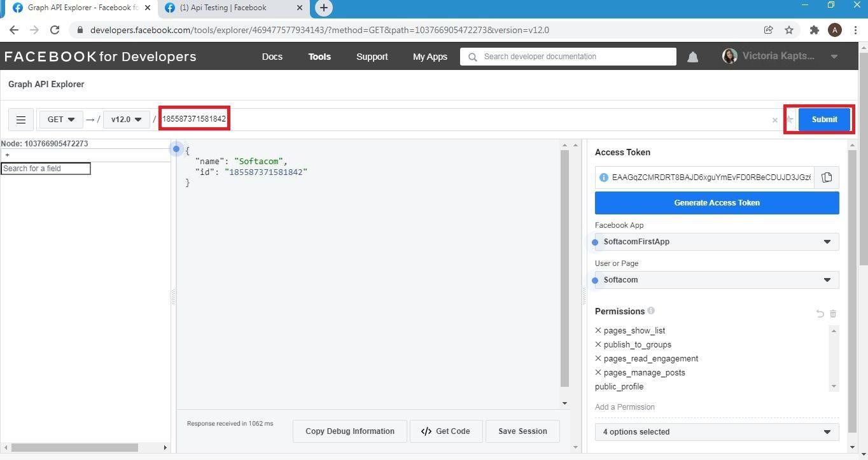Open the Chrome profile avatar
The width and height of the screenshot is (868, 460).
coord(835,30)
